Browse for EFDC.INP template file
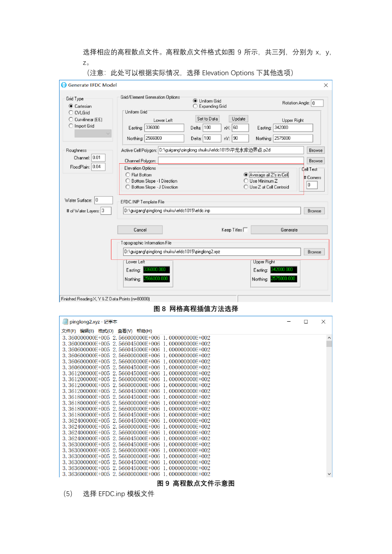Image resolution: width=392 pixels, height=554 pixels. pos(314,211)
